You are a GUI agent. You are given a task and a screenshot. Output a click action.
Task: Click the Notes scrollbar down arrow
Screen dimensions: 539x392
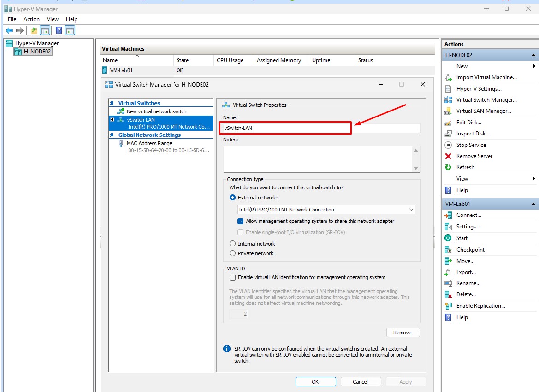pos(415,168)
